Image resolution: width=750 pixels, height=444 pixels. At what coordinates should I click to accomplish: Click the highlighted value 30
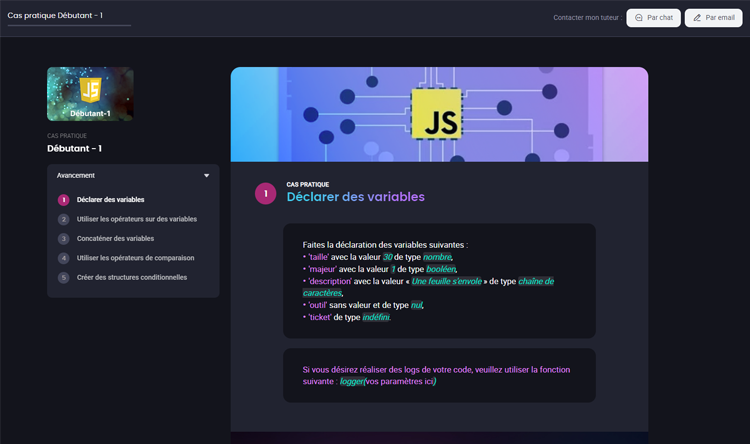click(387, 257)
